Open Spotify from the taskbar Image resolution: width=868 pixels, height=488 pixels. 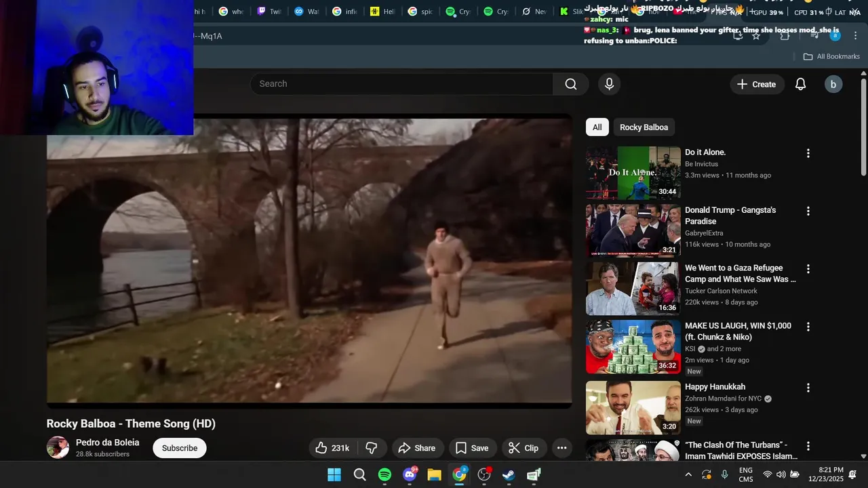click(384, 475)
